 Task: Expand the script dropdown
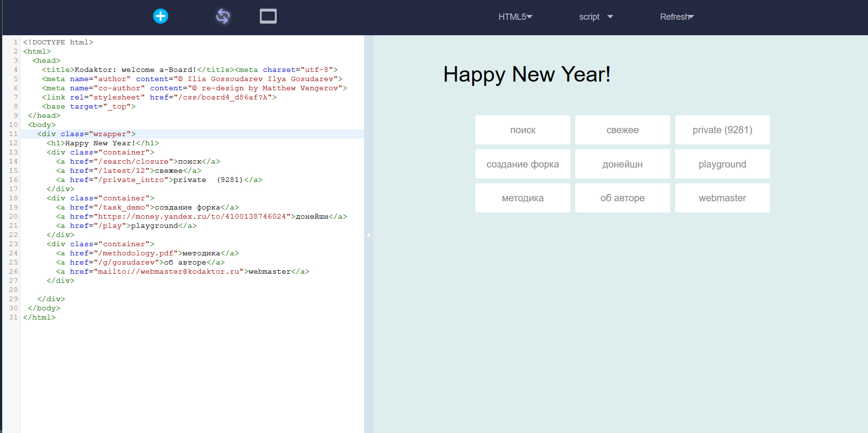(x=596, y=17)
